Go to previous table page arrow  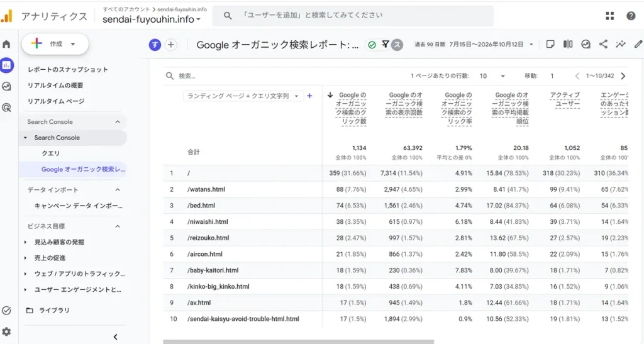[x=577, y=76]
